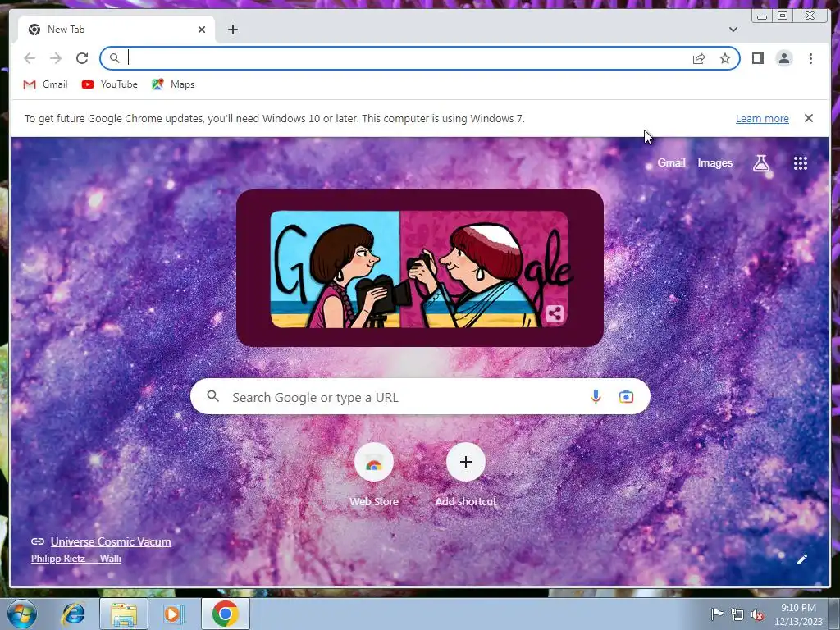The height and width of the screenshot is (630, 840).
Task: Open the clock showing 9:10 PM
Action: [x=798, y=614]
